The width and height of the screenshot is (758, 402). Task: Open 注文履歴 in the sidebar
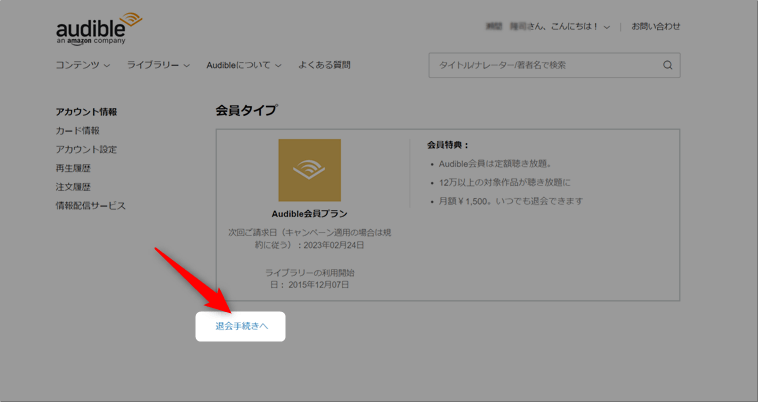(73, 187)
